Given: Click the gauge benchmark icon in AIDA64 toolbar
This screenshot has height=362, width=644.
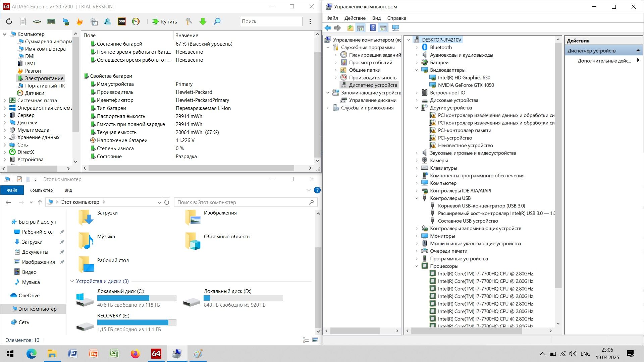Looking at the screenshot, I should click(x=136, y=21).
